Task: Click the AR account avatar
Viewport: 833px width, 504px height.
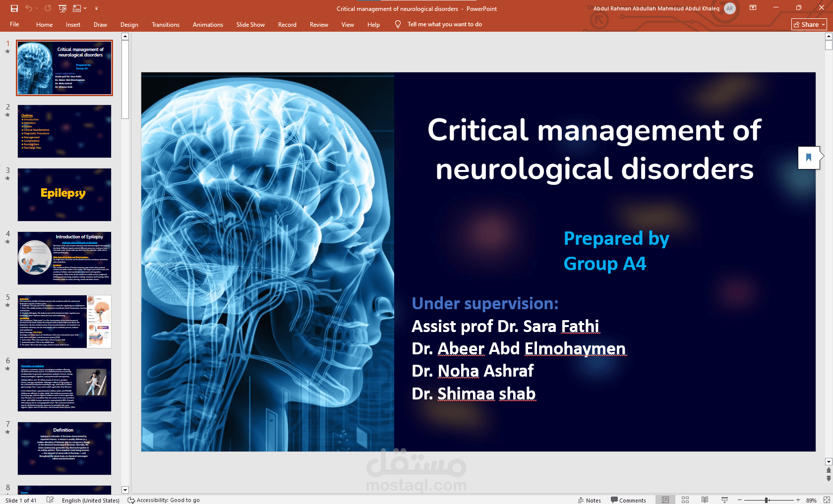Action: pos(729,8)
